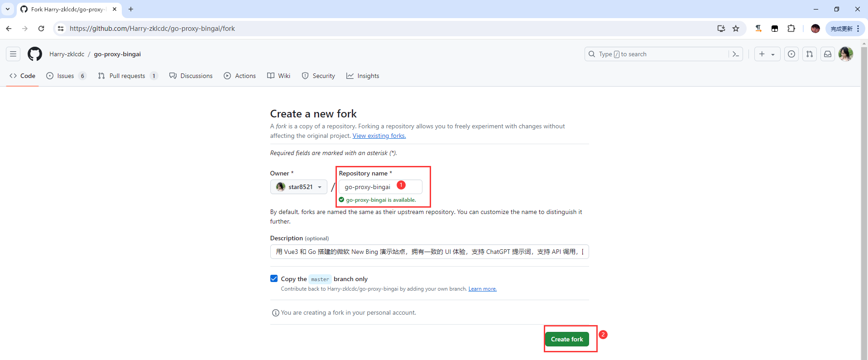Click the browser back arrow
Screen dimensions: 868x360
pos(9,29)
